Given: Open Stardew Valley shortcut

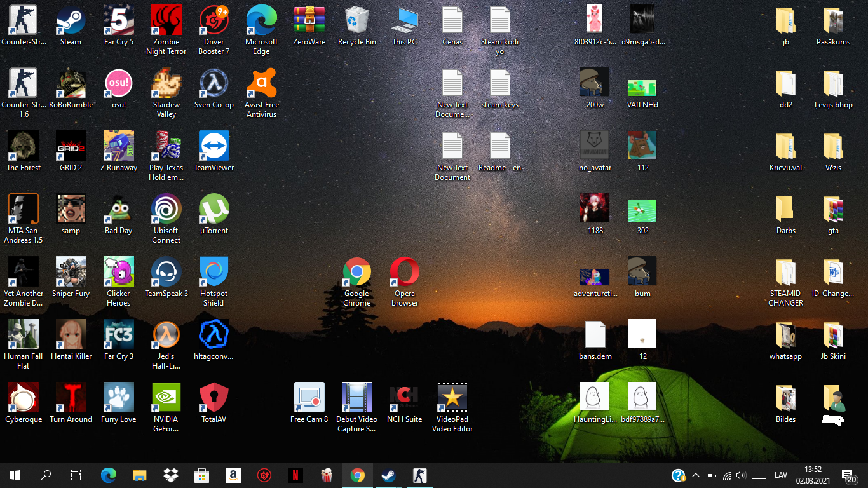Looking at the screenshot, I should point(166,93).
